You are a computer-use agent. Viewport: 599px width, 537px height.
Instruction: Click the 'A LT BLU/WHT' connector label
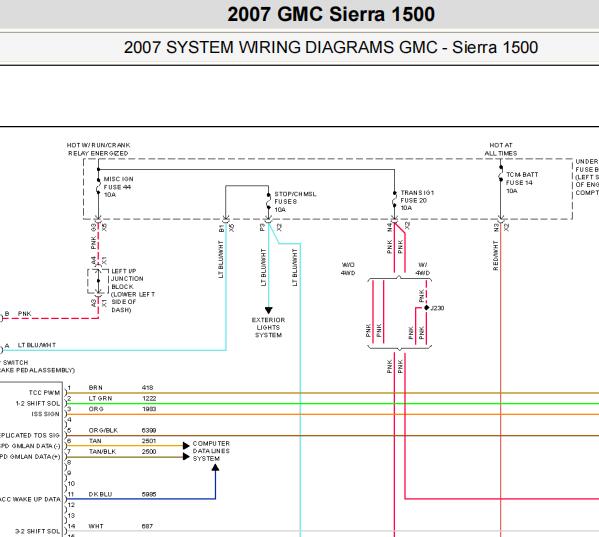(x=30, y=345)
